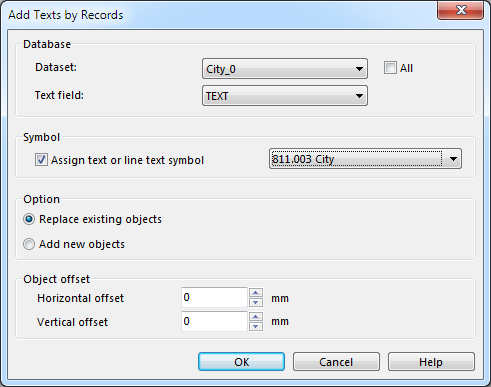Viewport: 491px width, 387px height.
Task: Increase Vertical offset with up arrow
Action: tap(256, 317)
